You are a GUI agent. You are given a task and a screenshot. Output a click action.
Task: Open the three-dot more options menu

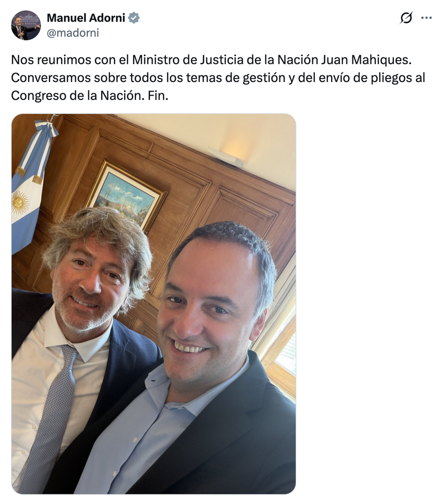click(427, 17)
